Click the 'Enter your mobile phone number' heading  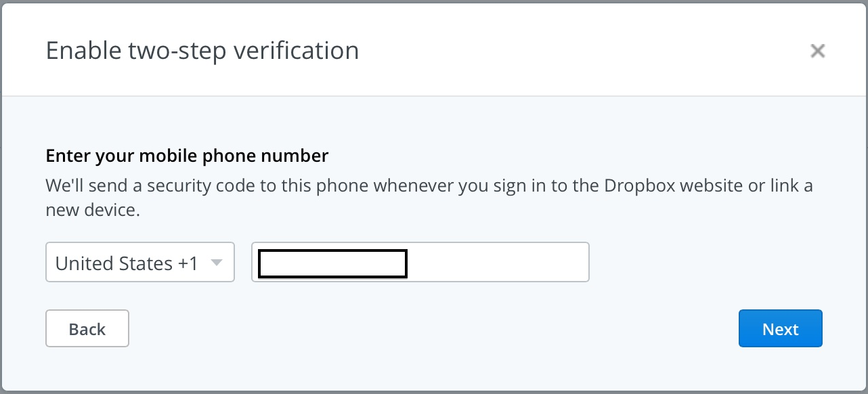coord(187,156)
